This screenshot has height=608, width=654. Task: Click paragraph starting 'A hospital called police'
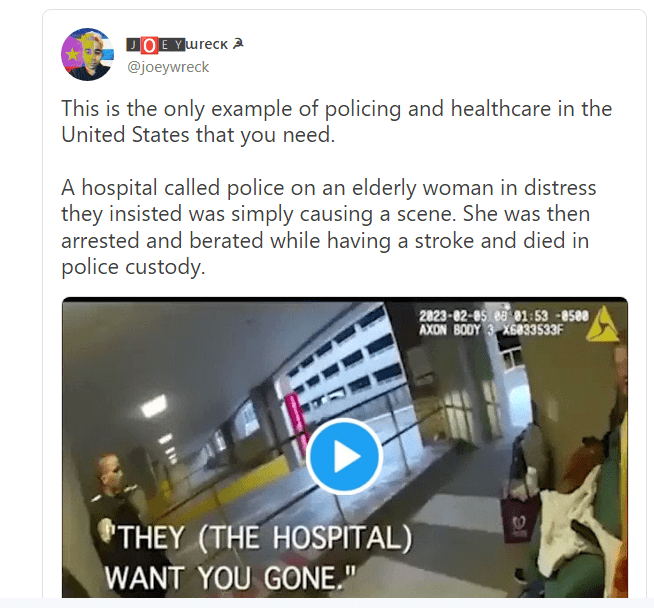(329, 227)
